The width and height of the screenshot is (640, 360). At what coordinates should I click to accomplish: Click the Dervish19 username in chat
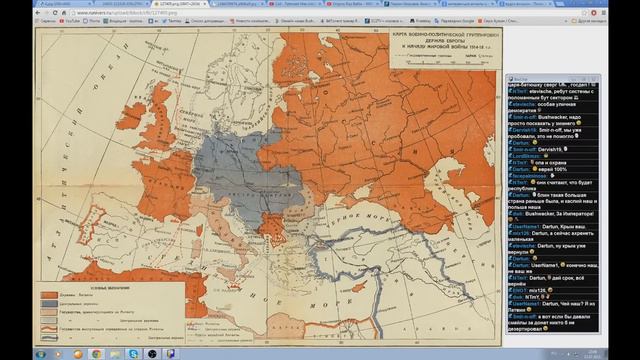click(524, 130)
